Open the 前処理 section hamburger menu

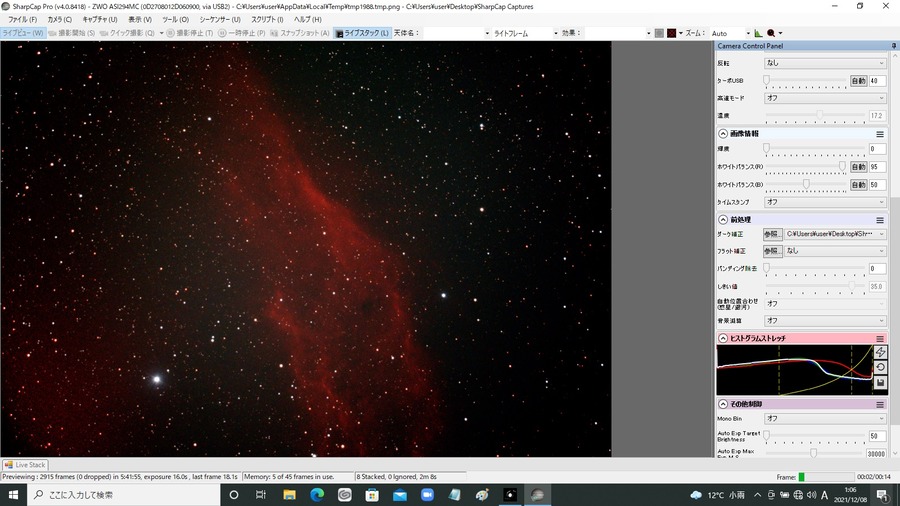(879, 220)
